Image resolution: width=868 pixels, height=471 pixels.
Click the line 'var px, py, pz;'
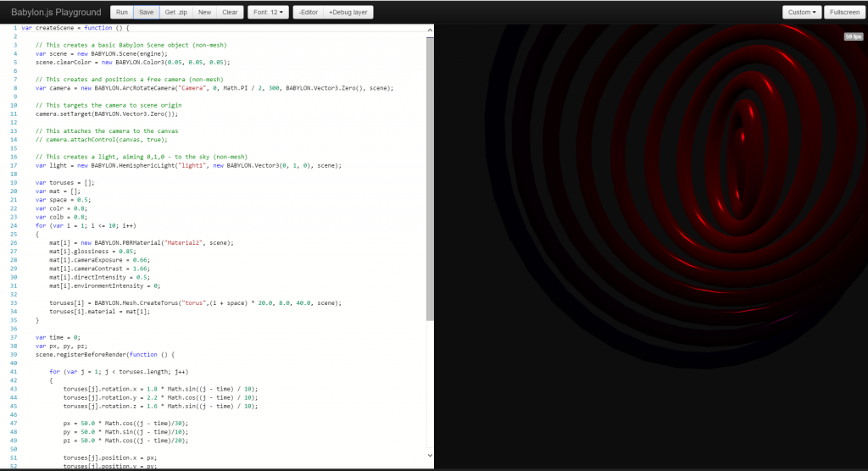point(61,346)
